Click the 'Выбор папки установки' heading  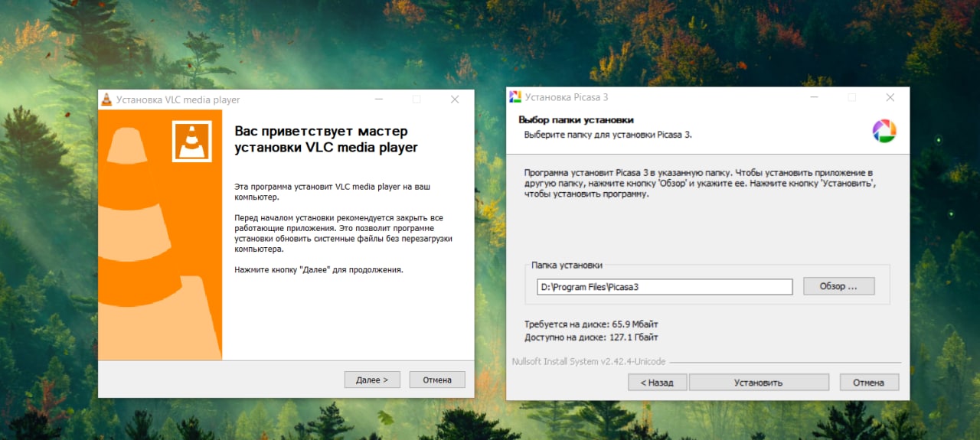click(576, 120)
